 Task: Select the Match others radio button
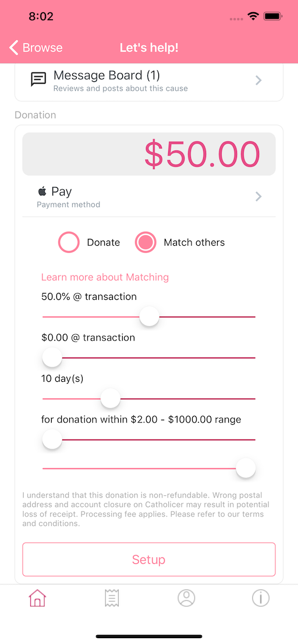[x=146, y=242]
